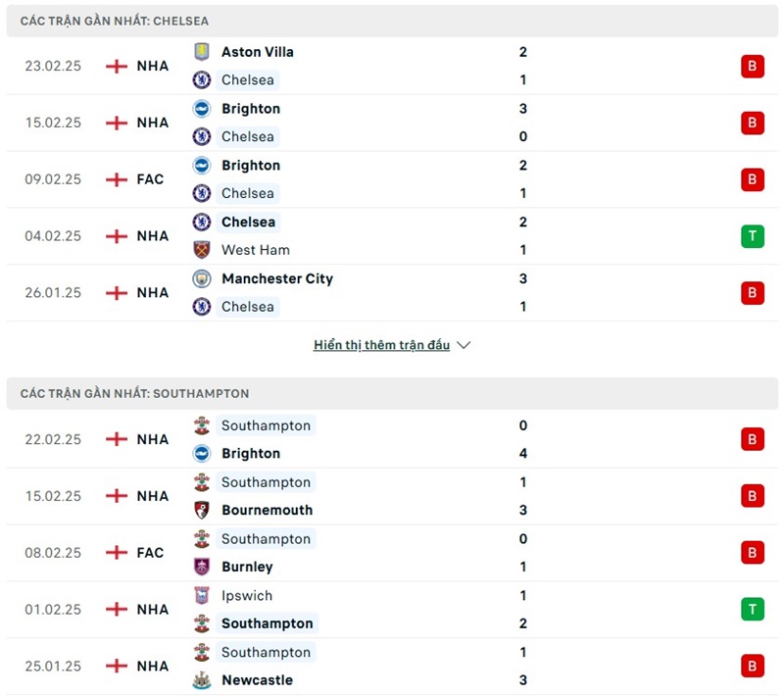Click the Burnley club crest
The height and width of the screenshot is (696, 784).
point(202,567)
